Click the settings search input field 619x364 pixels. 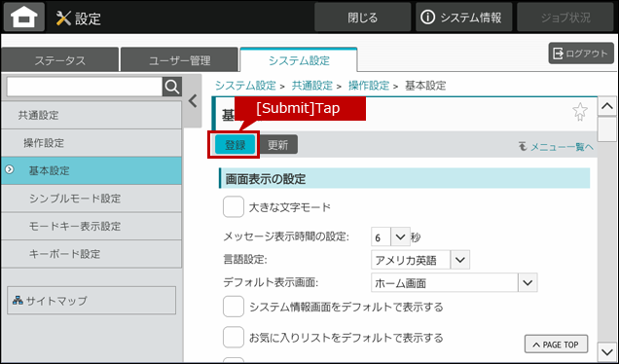(x=85, y=87)
